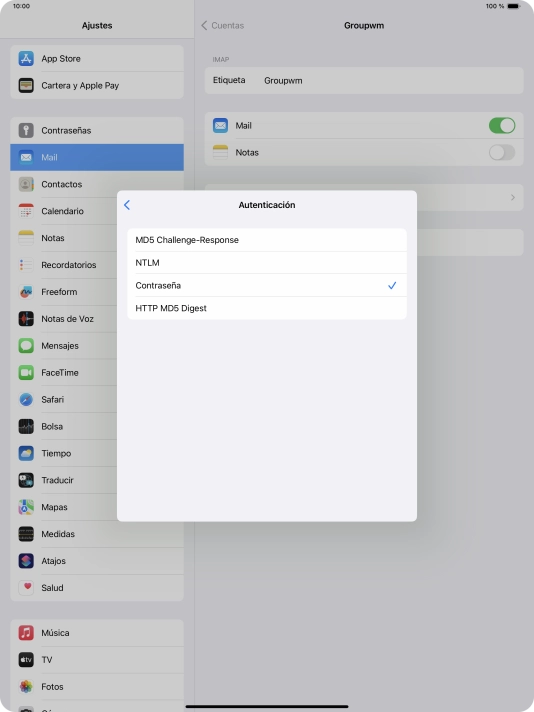Expand the account row disclosure chevron
Image resolution: width=534 pixels, height=712 pixels.
[513, 198]
